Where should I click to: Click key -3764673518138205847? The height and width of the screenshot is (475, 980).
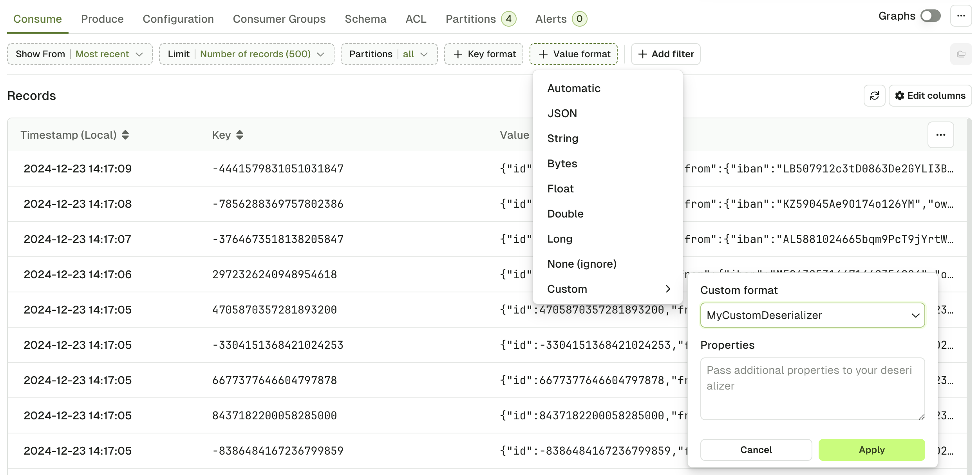(x=278, y=239)
